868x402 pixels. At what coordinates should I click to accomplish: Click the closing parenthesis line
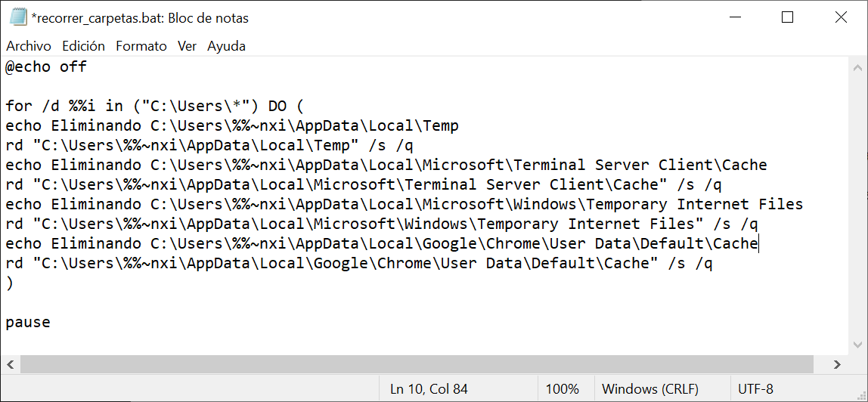click(9, 283)
